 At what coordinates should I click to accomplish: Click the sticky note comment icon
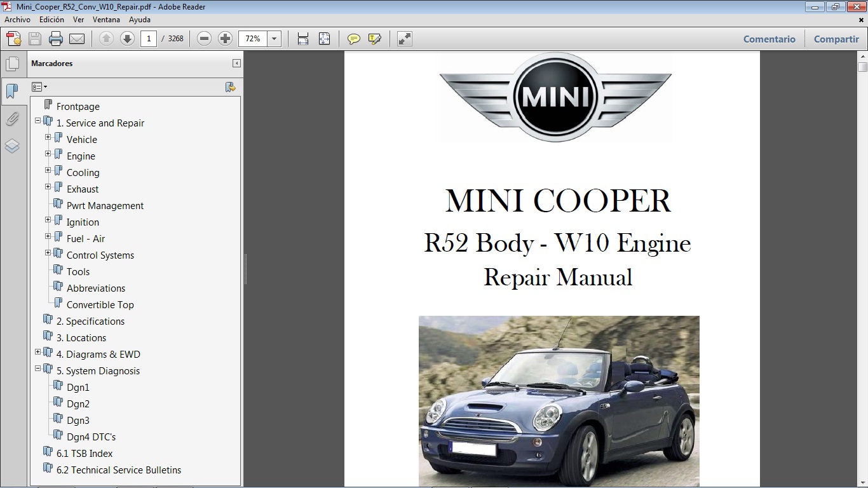pos(353,39)
